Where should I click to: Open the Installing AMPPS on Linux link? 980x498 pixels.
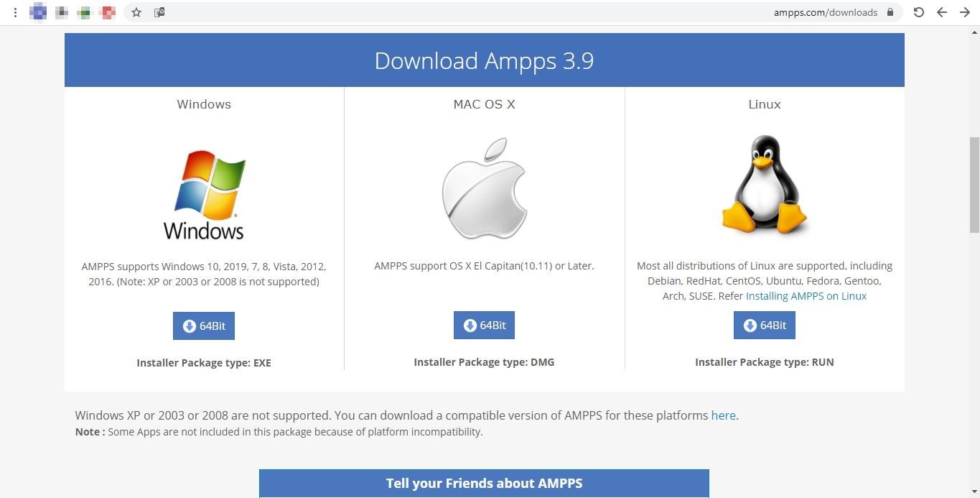[806, 296]
